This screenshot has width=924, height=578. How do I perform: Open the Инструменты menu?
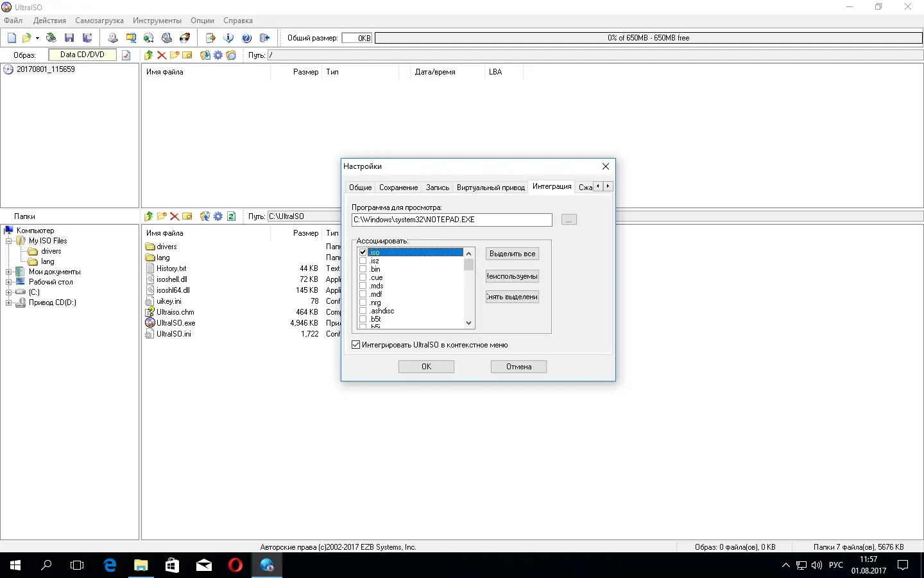point(157,21)
